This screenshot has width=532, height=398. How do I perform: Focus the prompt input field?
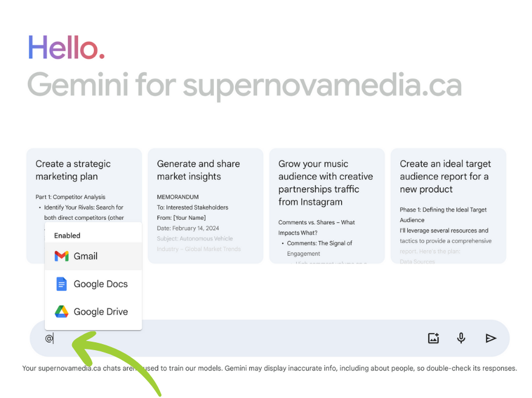pyautogui.click(x=236, y=338)
